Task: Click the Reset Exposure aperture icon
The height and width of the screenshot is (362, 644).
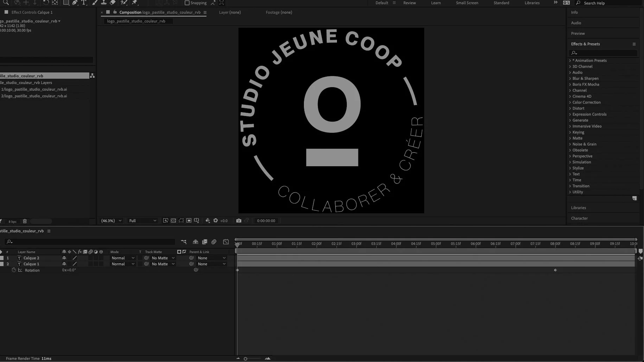Action: click(216, 221)
